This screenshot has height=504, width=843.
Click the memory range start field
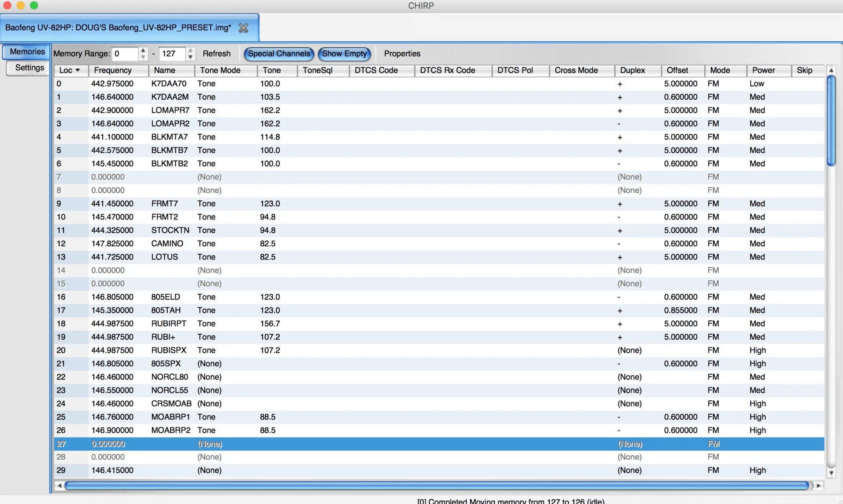point(125,54)
